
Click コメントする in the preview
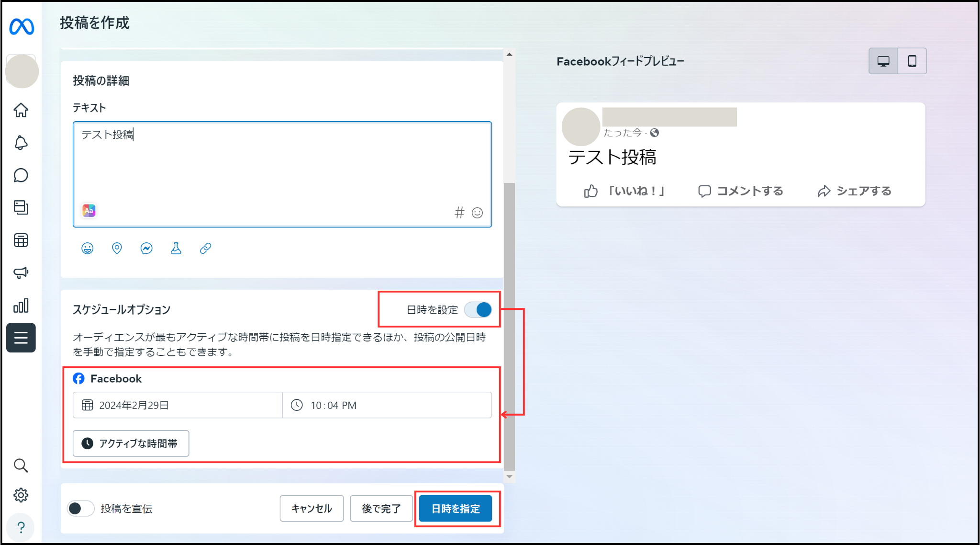tap(741, 191)
